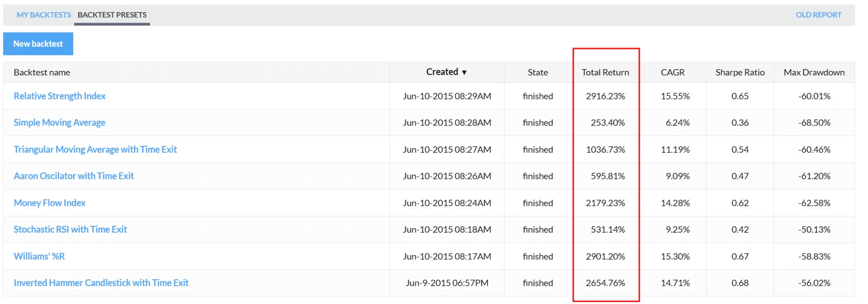Click the -68.50% max drawdown value
Viewport: 868px width, 304px height.
(814, 123)
